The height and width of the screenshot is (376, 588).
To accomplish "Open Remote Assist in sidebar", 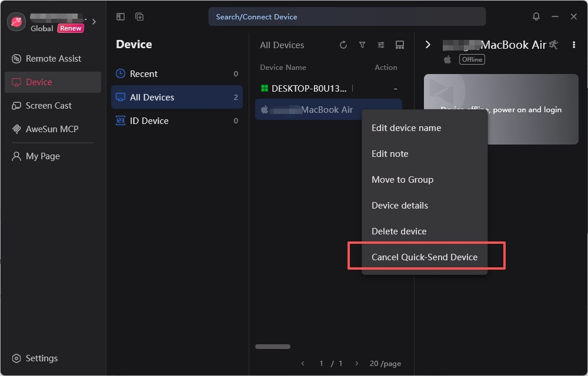I will coord(53,58).
